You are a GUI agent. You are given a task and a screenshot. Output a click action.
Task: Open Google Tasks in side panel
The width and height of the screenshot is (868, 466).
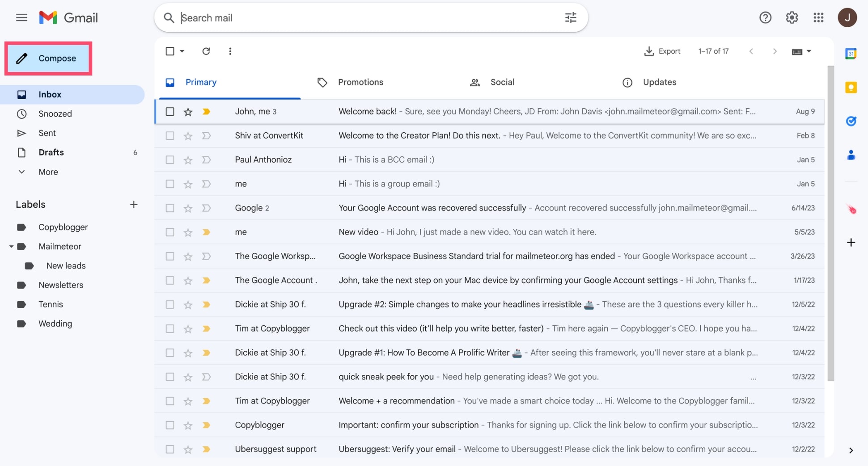point(851,121)
